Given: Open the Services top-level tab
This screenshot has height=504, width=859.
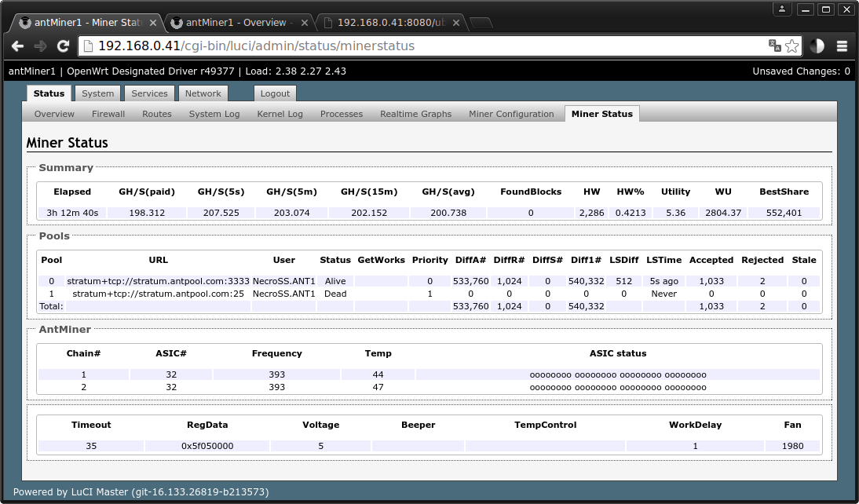Looking at the screenshot, I should point(149,93).
